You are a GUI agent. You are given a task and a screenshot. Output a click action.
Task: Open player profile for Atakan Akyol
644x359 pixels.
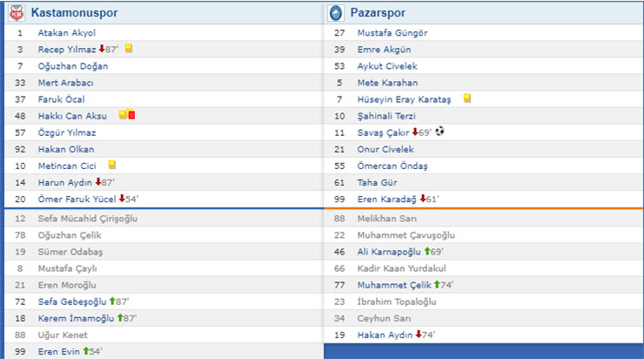point(67,32)
